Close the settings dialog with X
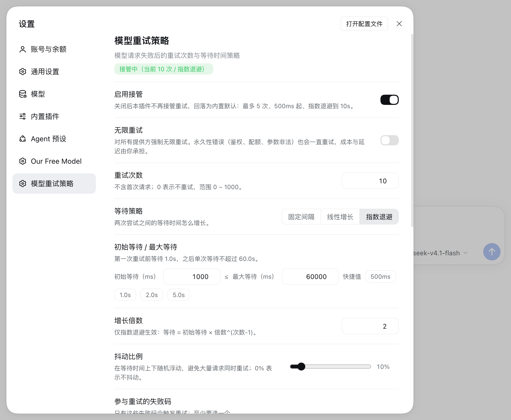The height and width of the screenshot is (420, 511). pos(399,24)
